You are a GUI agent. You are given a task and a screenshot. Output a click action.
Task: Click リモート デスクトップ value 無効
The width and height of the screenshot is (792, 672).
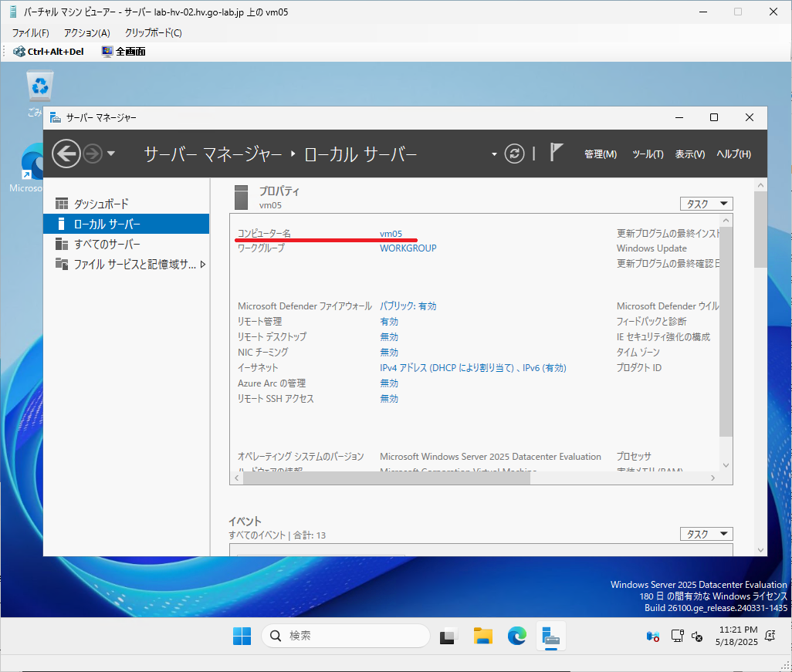pyautogui.click(x=389, y=336)
